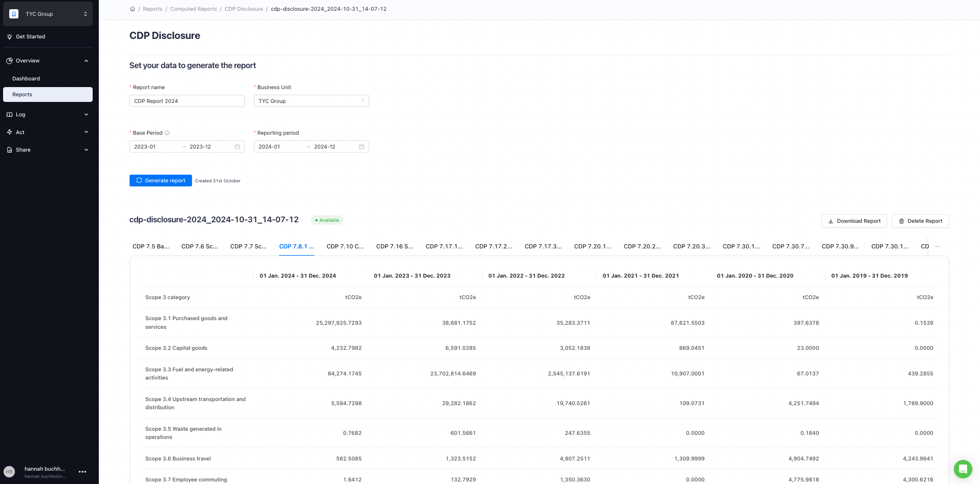The image size is (980, 484).
Task: Expand the Act section
Action: pos(86,132)
